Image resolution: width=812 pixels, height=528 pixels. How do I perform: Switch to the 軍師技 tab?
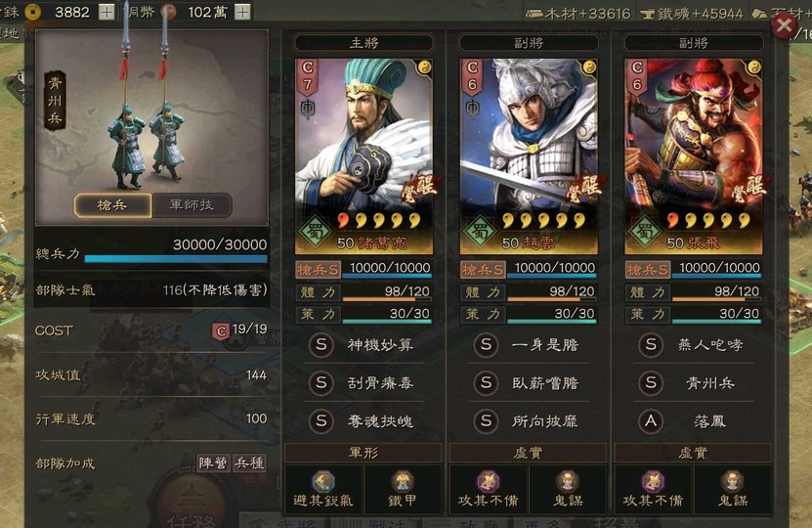pos(192,205)
